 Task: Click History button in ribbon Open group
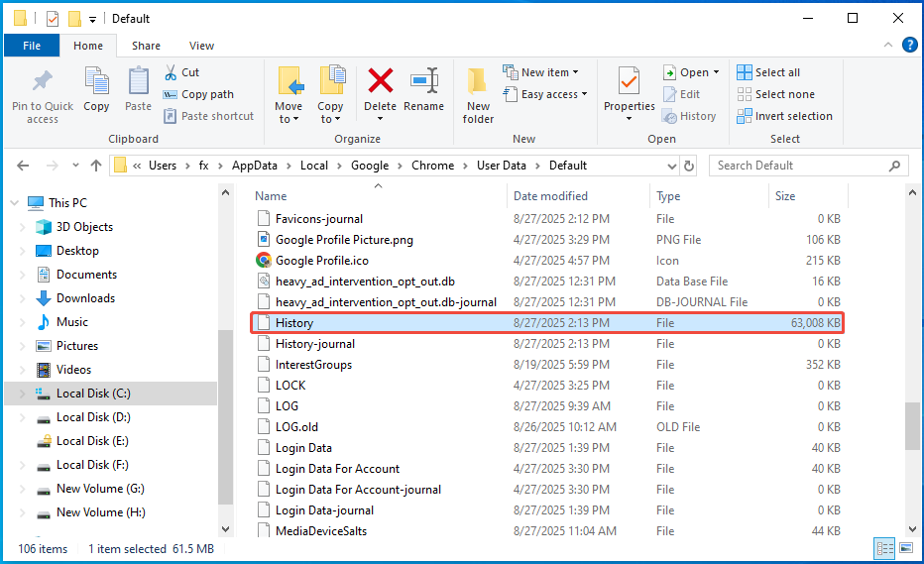[689, 116]
